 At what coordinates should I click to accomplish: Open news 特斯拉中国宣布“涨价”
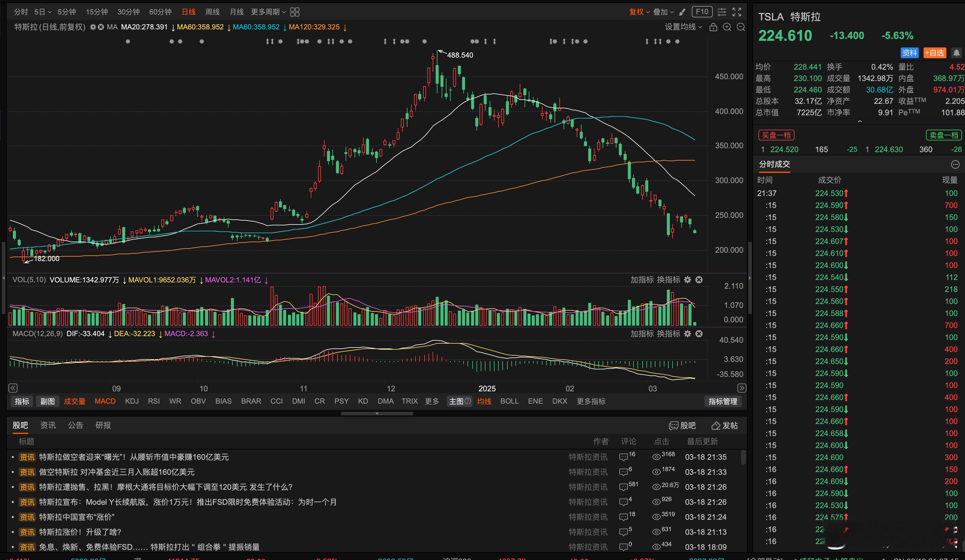click(77, 517)
